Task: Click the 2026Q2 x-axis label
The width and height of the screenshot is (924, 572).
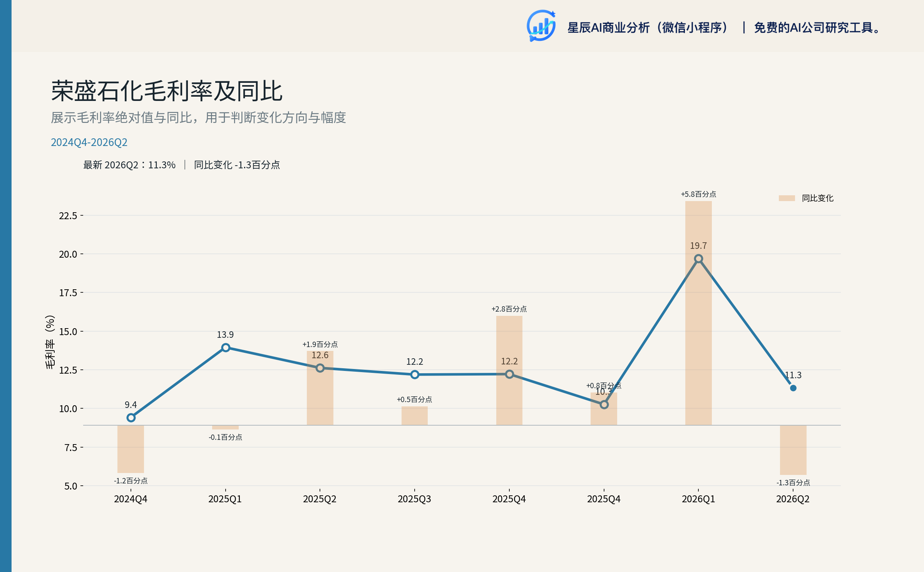Action: coord(793,499)
